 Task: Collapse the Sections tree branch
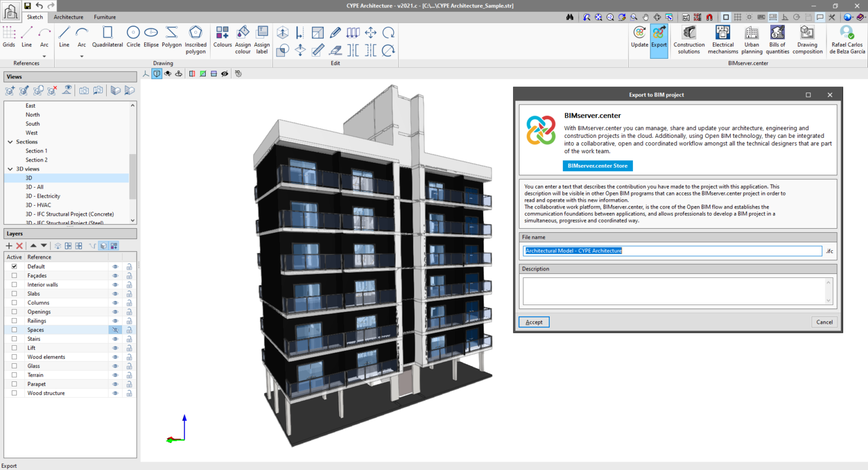tap(9, 141)
